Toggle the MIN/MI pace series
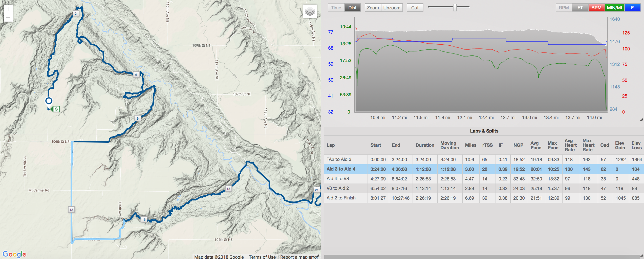This screenshot has height=259, width=644. [x=614, y=8]
